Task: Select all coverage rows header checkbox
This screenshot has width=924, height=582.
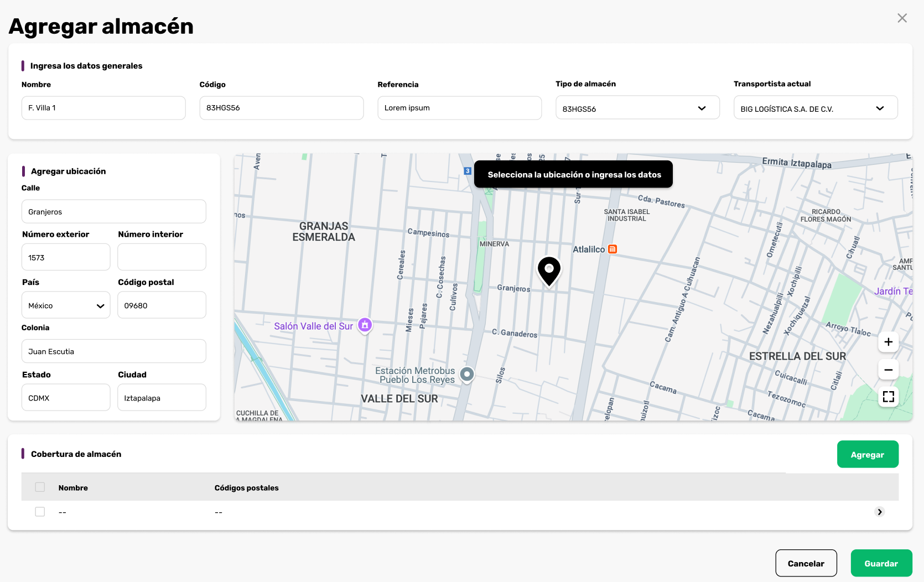Action: (40, 487)
